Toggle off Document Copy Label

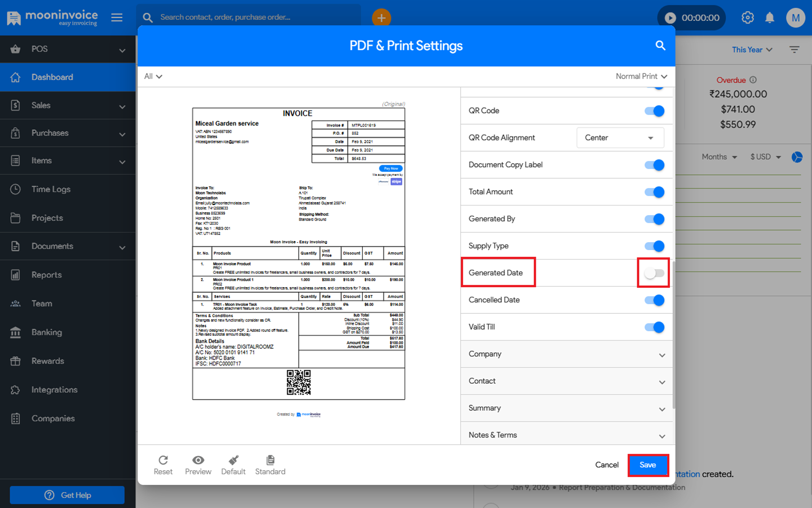pos(654,165)
